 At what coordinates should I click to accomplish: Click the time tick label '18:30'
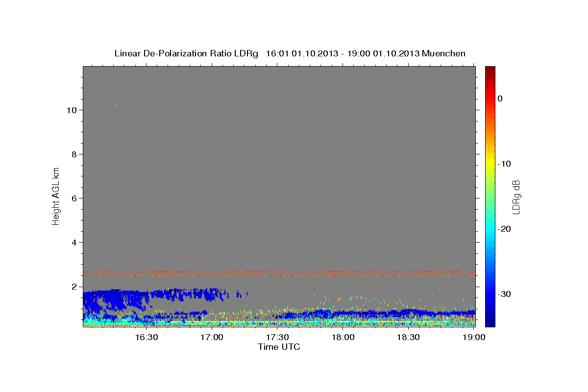click(x=408, y=337)
